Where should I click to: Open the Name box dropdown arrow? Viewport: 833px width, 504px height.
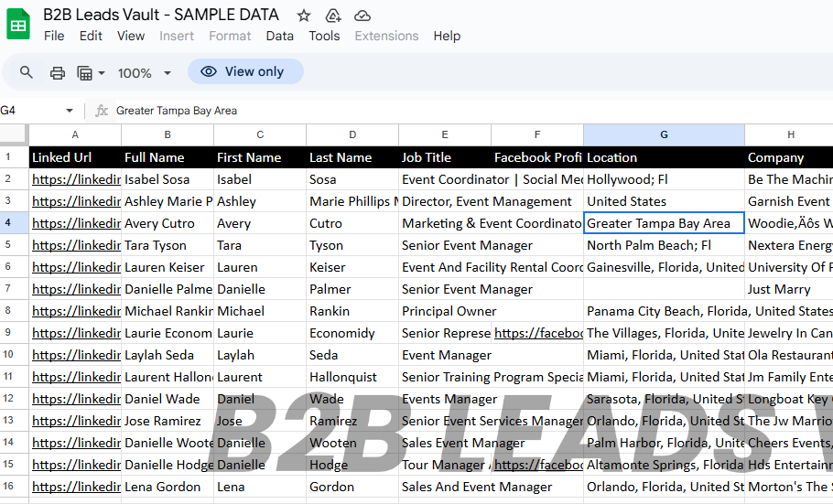[69, 111]
